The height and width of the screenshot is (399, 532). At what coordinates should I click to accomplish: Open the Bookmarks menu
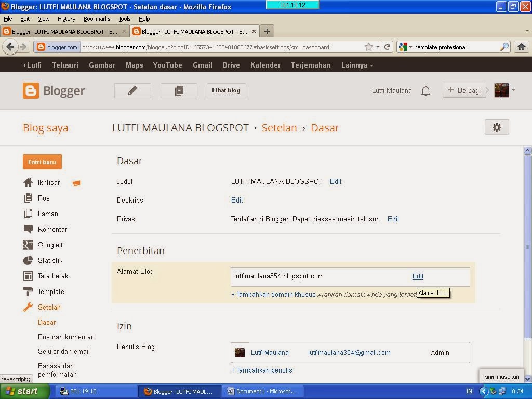point(97,19)
